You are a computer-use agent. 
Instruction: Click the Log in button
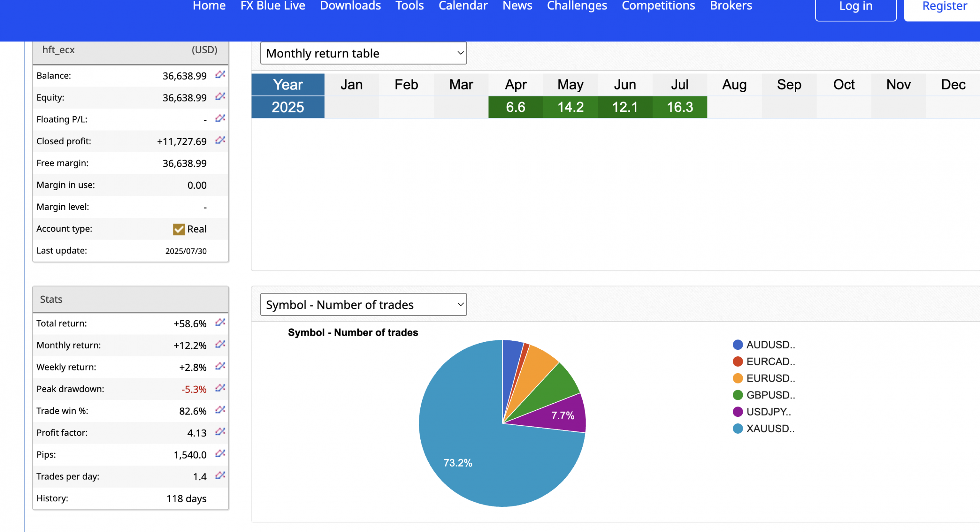click(856, 7)
